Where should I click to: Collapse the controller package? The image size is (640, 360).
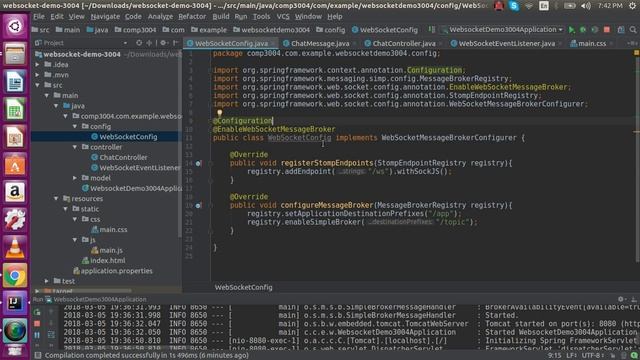(75, 147)
